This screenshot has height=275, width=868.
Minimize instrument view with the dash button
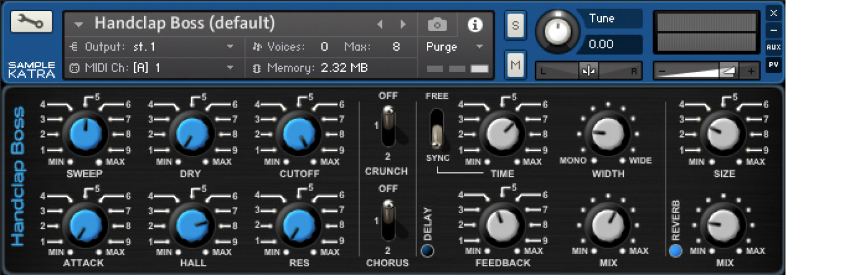774,31
